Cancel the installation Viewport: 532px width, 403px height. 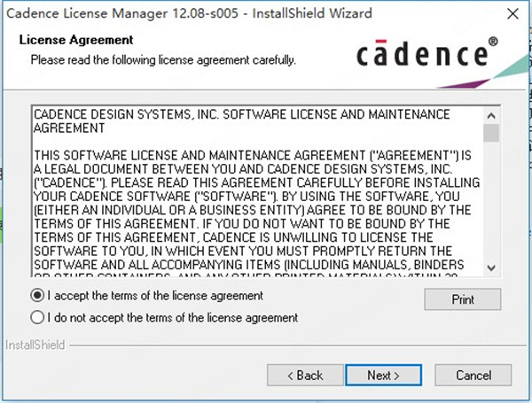coord(473,376)
